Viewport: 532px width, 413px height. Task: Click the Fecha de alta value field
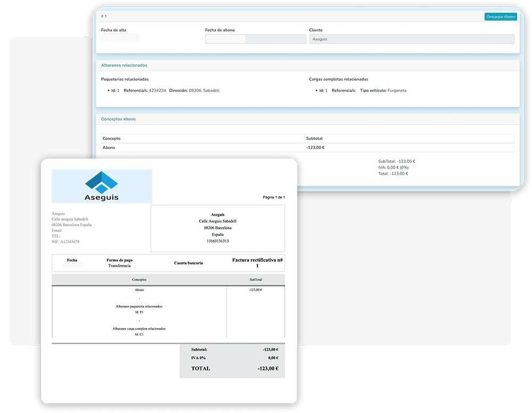click(x=119, y=37)
